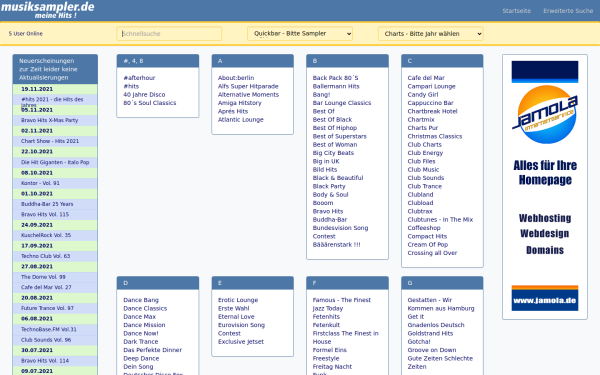This screenshot has height=375, width=600.
Task: Open Chart Show - Hits 2021 release
Action: (x=50, y=141)
